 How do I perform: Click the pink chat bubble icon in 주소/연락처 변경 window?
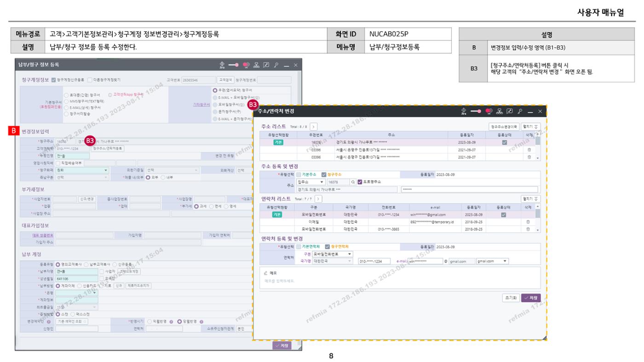[x=489, y=112]
